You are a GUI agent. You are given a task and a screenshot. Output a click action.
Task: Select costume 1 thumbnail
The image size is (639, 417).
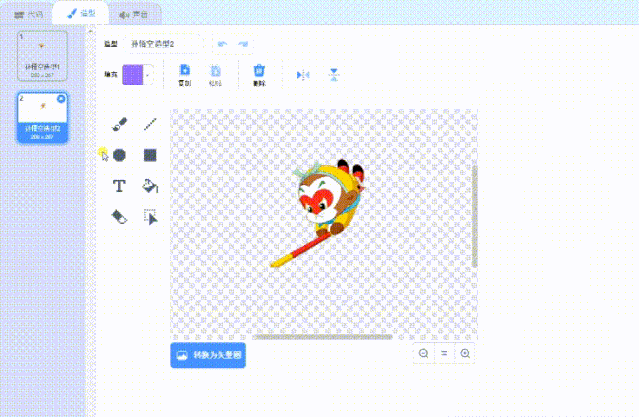pos(42,56)
